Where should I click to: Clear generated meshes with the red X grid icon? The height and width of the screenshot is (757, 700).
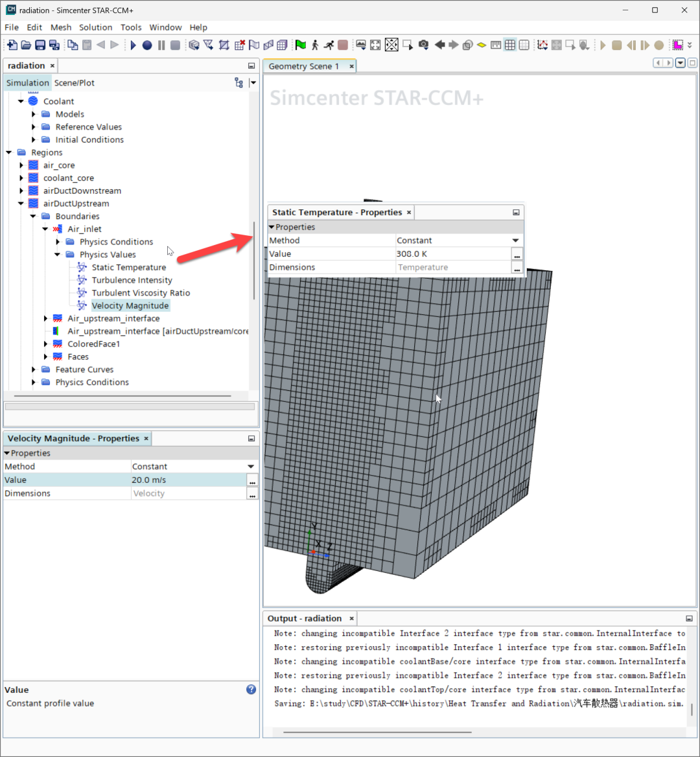click(x=239, y=45)
